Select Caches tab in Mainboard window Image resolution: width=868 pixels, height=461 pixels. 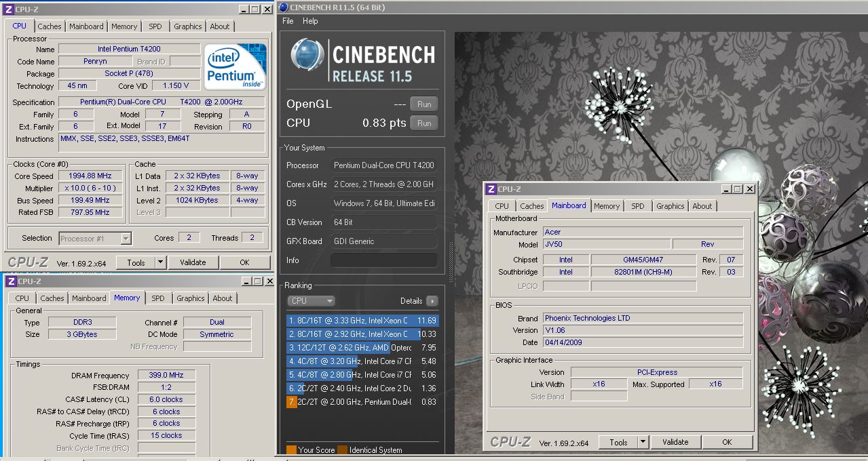click(532, 206)
